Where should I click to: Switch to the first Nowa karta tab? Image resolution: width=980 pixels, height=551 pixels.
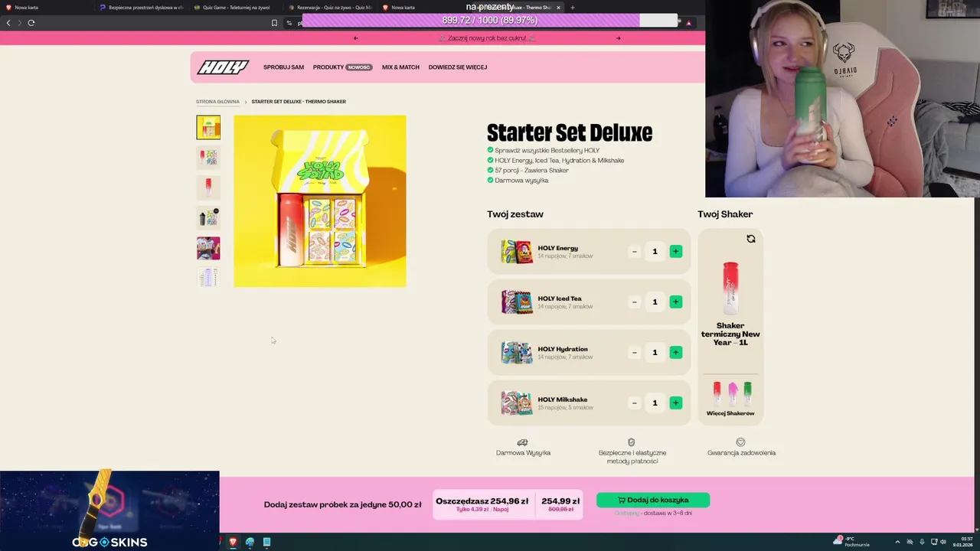click(46, 8)
